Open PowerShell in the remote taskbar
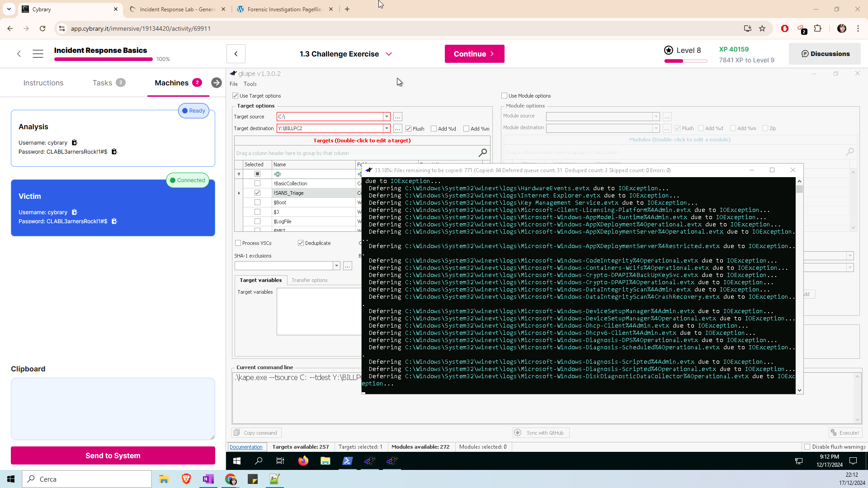The height and width of the screenshot is (488, 868). (x=347, y=461)
